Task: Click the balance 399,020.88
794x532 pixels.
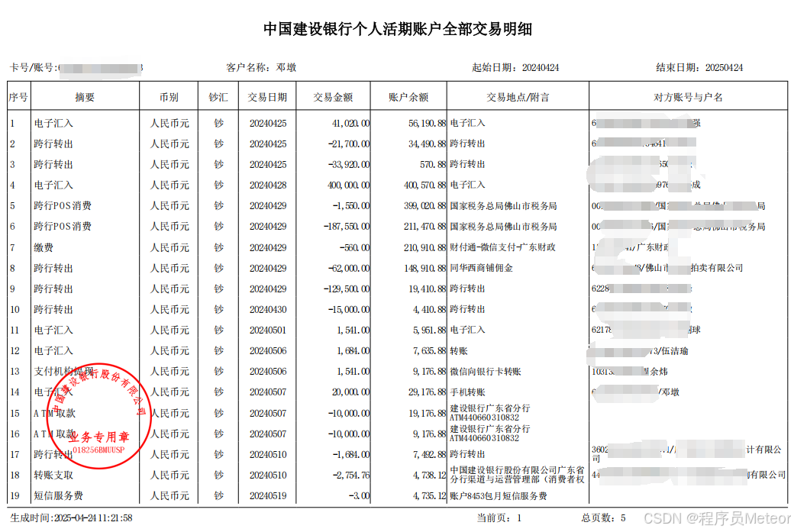Action: coord(425,206)
